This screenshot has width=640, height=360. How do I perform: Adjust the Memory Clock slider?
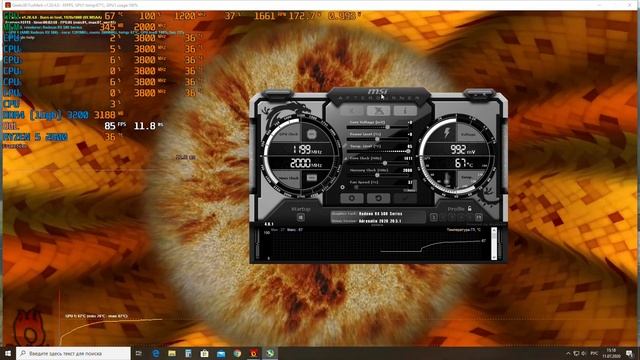[378, 175]
